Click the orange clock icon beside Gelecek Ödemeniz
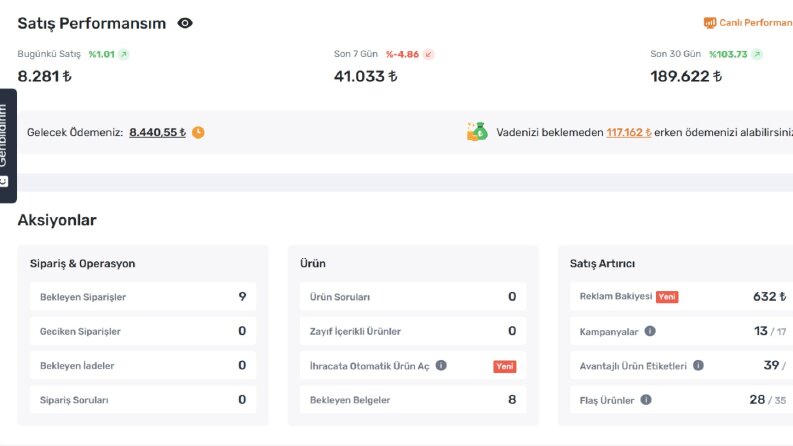Viewport: 793px width, 446px height. coord(198,132)
